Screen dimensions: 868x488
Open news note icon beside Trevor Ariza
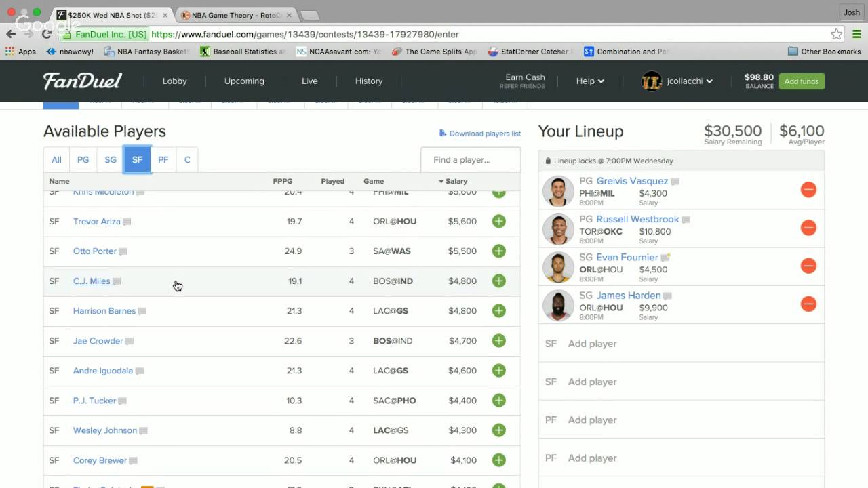[x=127, y=222]
